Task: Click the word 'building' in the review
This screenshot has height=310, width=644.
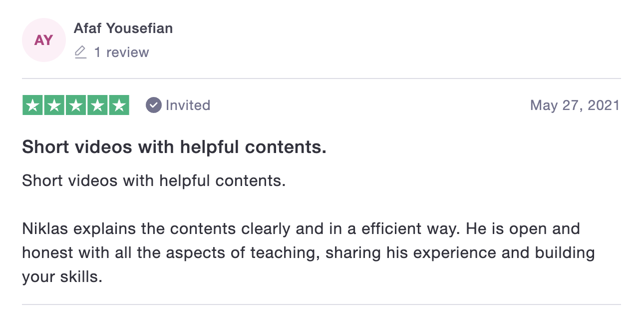Action: pos(565,253)
